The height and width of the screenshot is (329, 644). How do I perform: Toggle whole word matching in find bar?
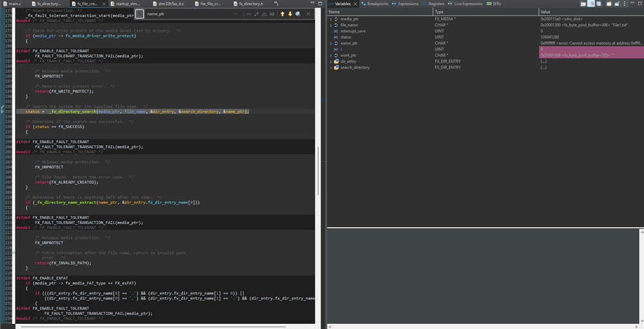264,14
